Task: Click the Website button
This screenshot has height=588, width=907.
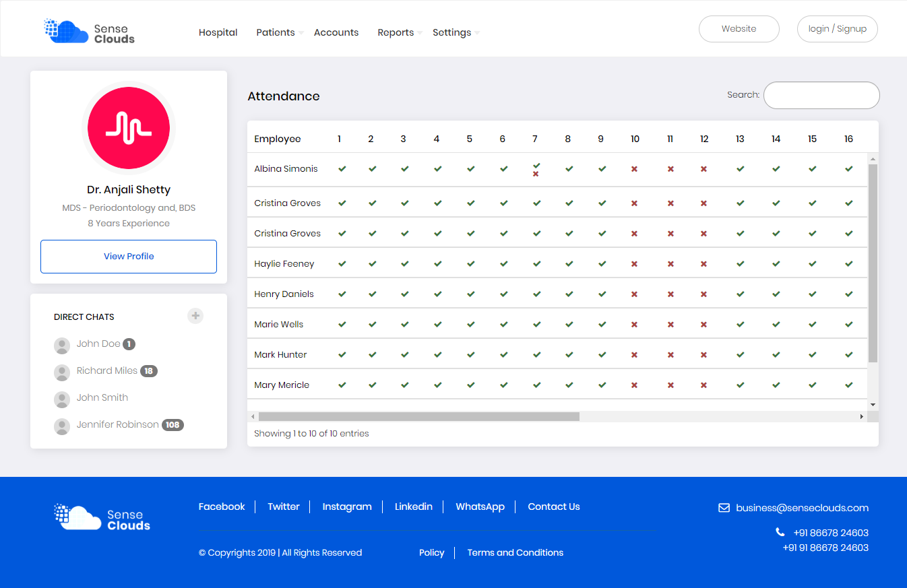Action: pyautogui.click(x=739, y=29)
